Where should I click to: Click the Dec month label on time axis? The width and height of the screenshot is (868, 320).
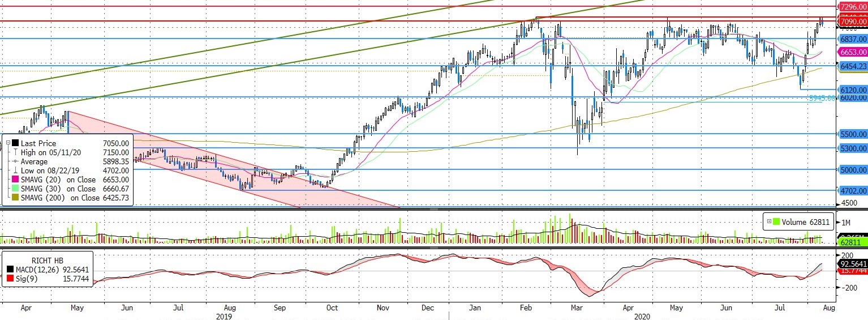(428, 309)
